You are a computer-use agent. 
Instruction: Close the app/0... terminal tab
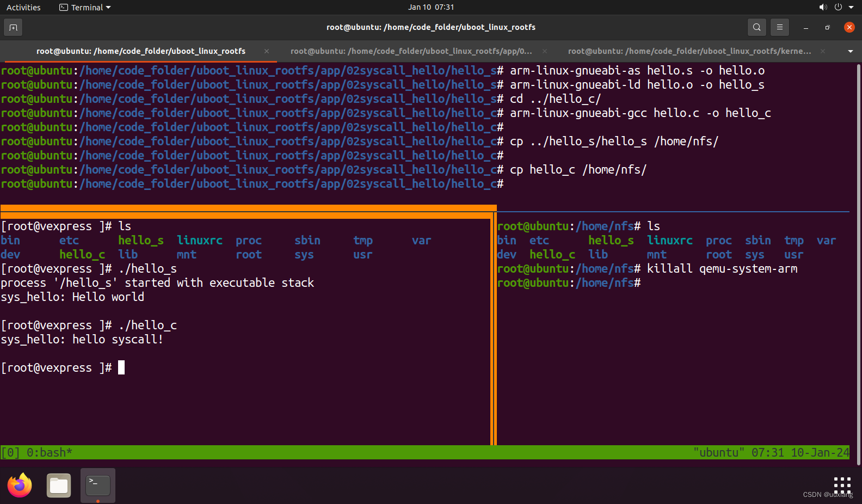point(545,51)
